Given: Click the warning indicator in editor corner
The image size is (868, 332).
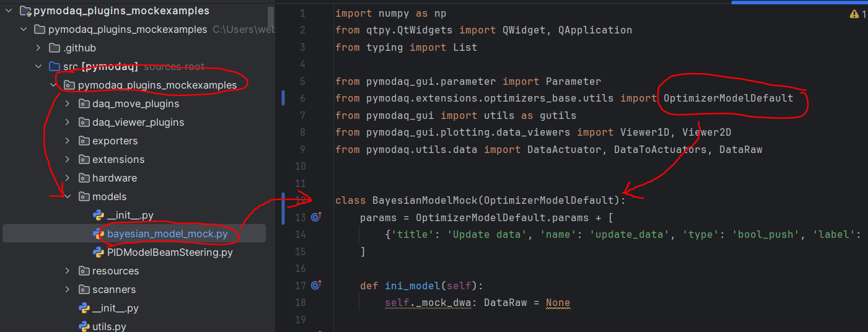Looking at the screenshot, I should click(x=858, y=14).
